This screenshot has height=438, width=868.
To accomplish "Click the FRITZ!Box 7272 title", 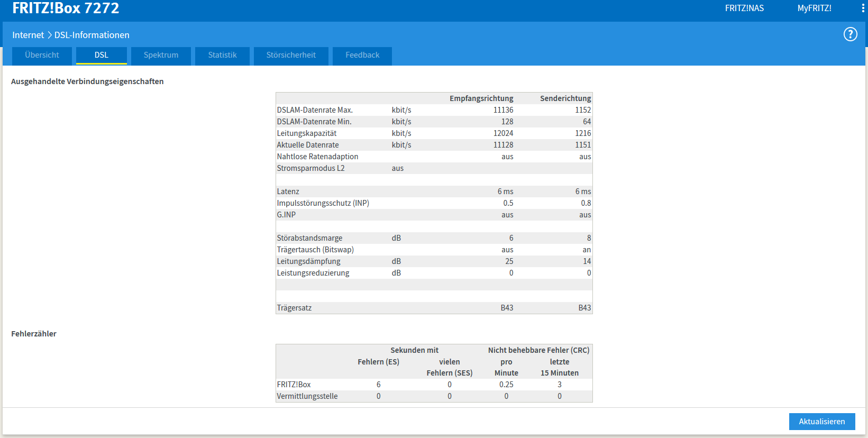I will tap(66, 8).
